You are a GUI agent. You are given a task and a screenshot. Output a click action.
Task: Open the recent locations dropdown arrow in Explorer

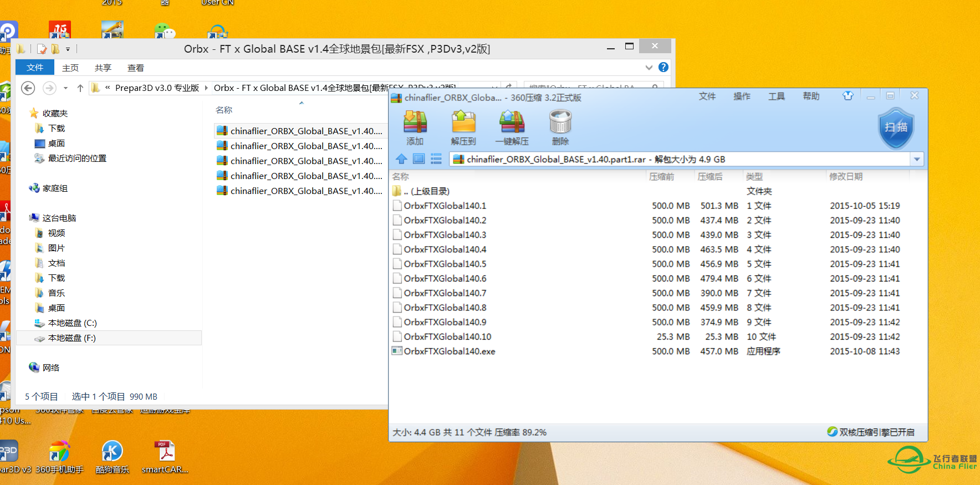coord(65,88)
